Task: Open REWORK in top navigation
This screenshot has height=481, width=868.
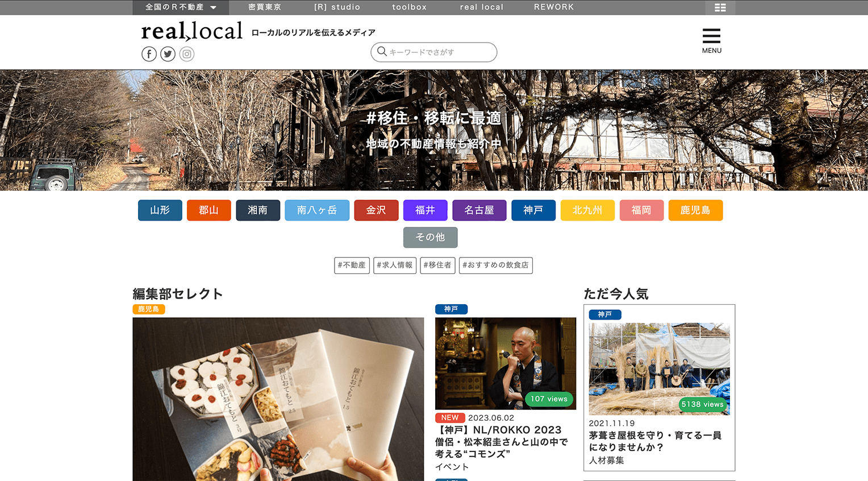Action: 554,7
